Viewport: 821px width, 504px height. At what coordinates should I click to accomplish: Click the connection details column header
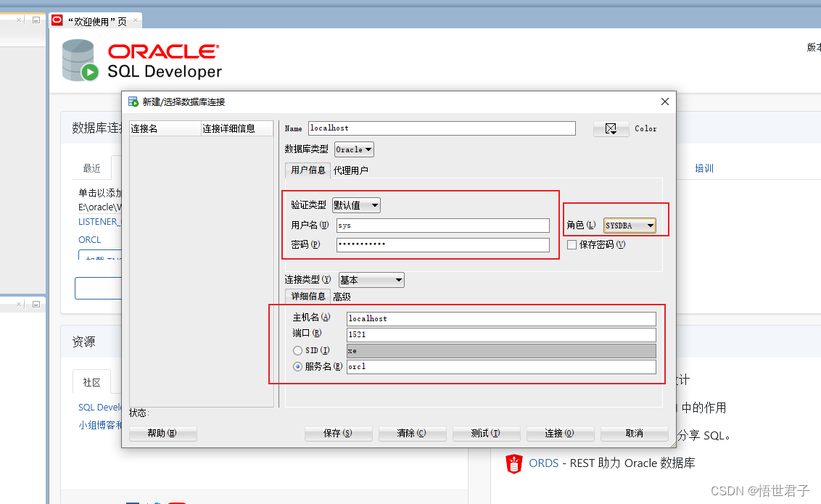(237, 129)
